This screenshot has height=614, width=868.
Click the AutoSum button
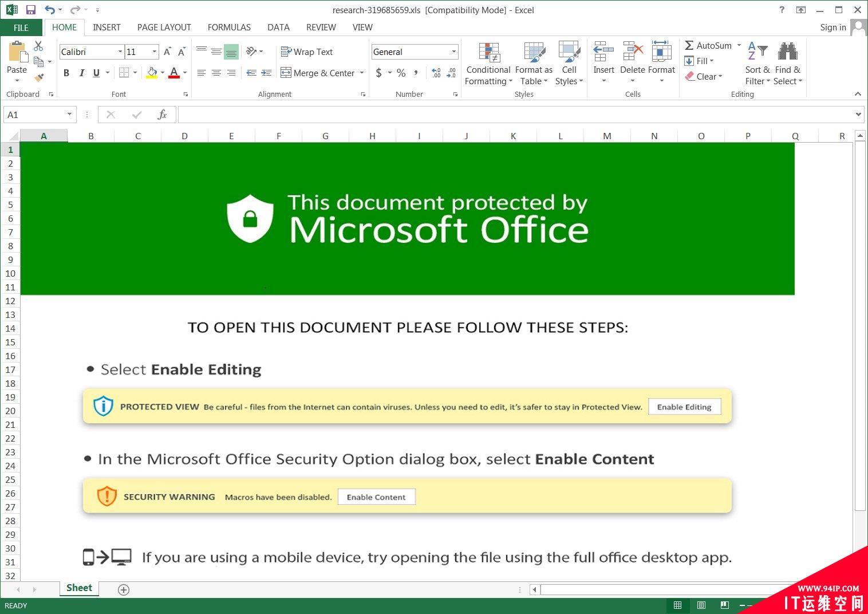[x=708, y=45]
